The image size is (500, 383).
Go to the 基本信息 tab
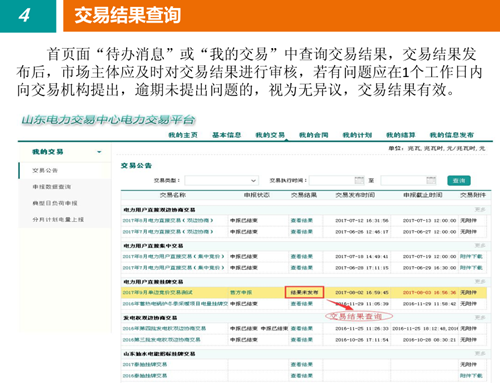227,135
